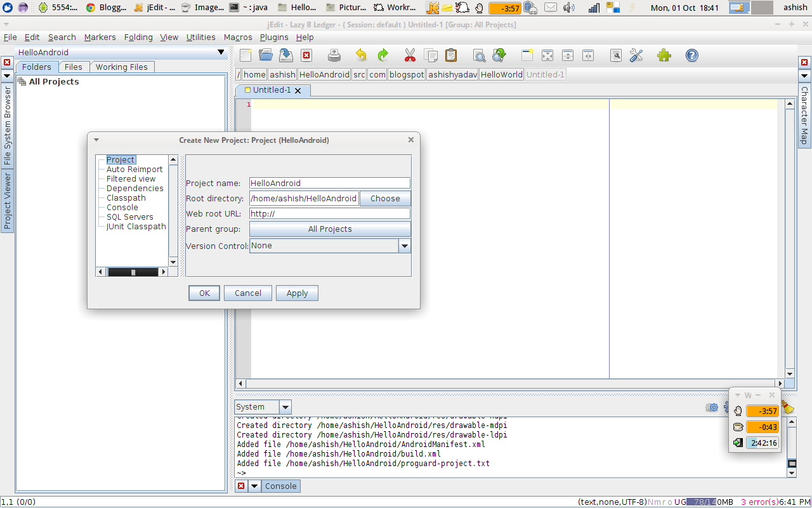
Task: Switch to the Files tab
Action: click(74, 67)
